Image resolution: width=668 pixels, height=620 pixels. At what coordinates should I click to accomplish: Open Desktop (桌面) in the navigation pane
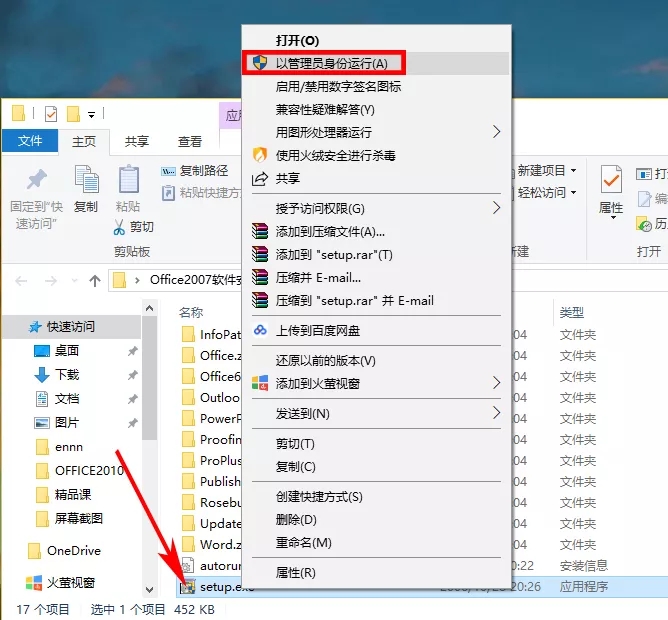tap(67, 351)
